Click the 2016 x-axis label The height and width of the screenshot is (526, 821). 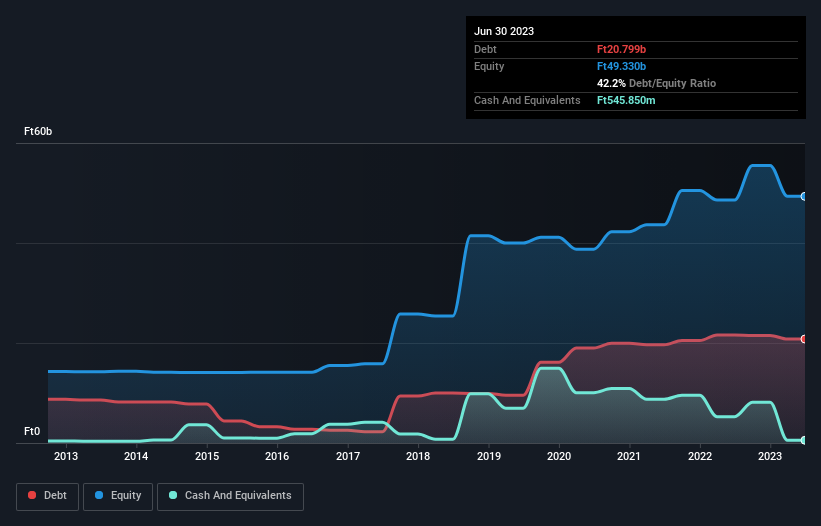277,456
